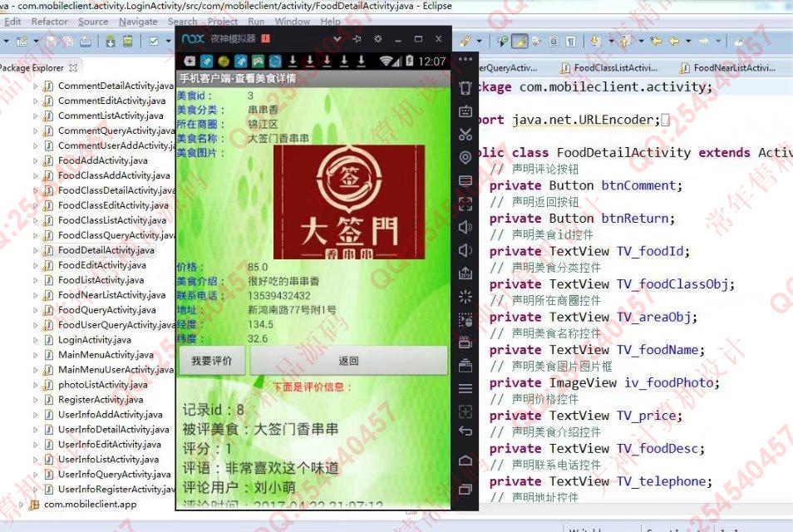793x532 pixels.
Task: Click Nox volume down speaker icon
Action: click(x=465, y=250)
